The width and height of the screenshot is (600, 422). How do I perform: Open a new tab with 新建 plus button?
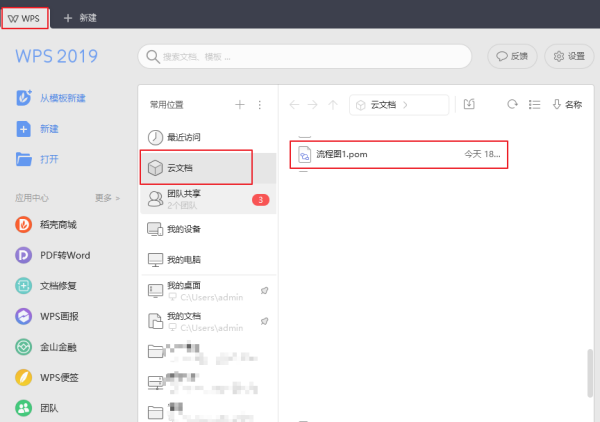[x=80, y=18]
